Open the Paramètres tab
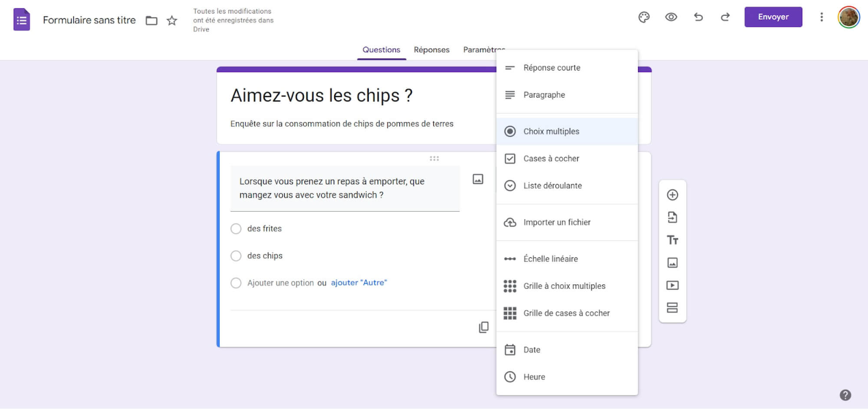Screen dimensions: 868x409 [483, 49]
